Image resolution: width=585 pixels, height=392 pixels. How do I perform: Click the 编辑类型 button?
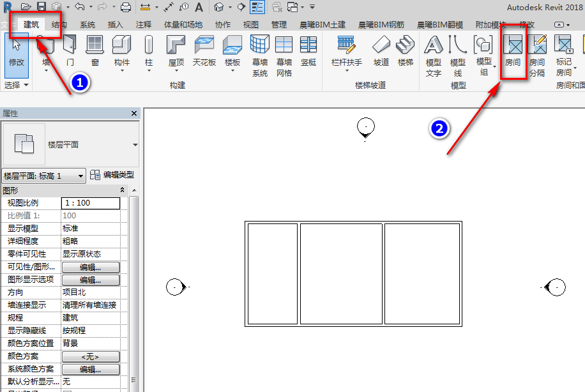(112, 175)
